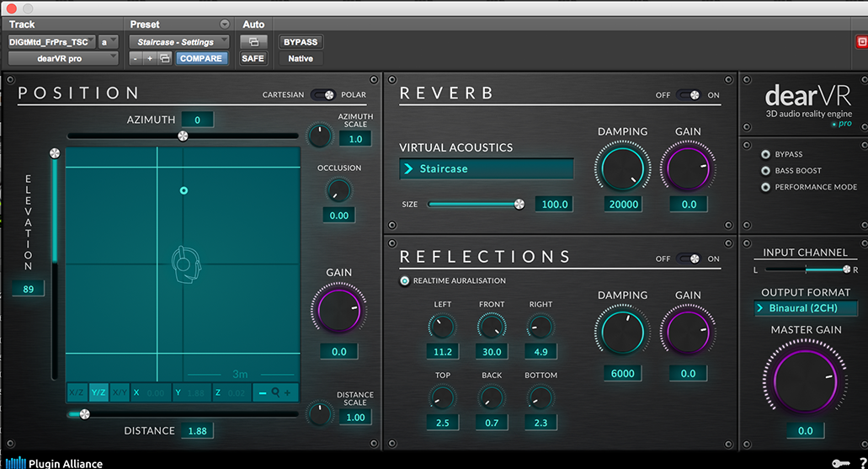Click the Reverb Damping knob
868x469 pixels.
pos(622,168)
